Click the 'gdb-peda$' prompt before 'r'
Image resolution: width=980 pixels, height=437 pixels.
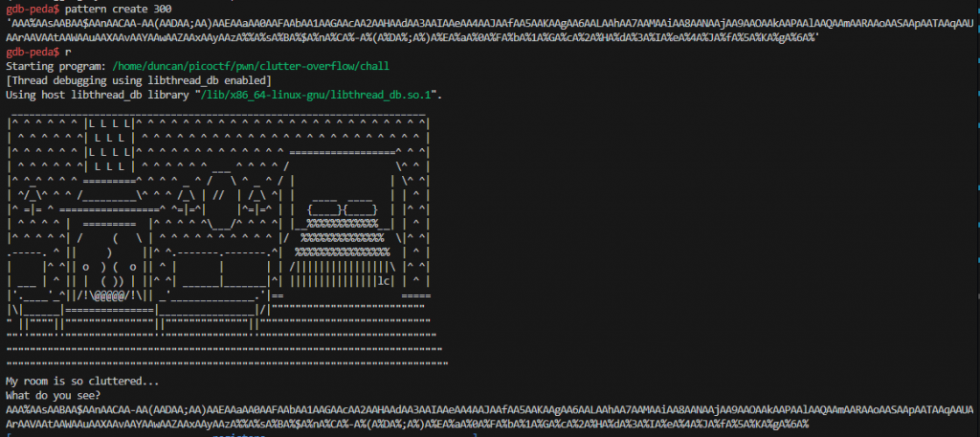pos(32,52)
